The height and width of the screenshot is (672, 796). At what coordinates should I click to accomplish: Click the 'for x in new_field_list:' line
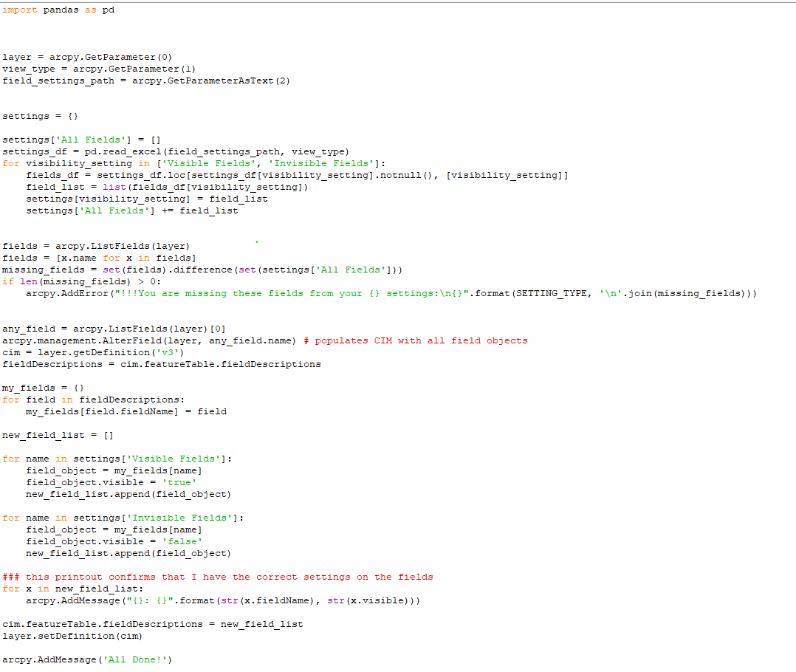pos(72,589)
